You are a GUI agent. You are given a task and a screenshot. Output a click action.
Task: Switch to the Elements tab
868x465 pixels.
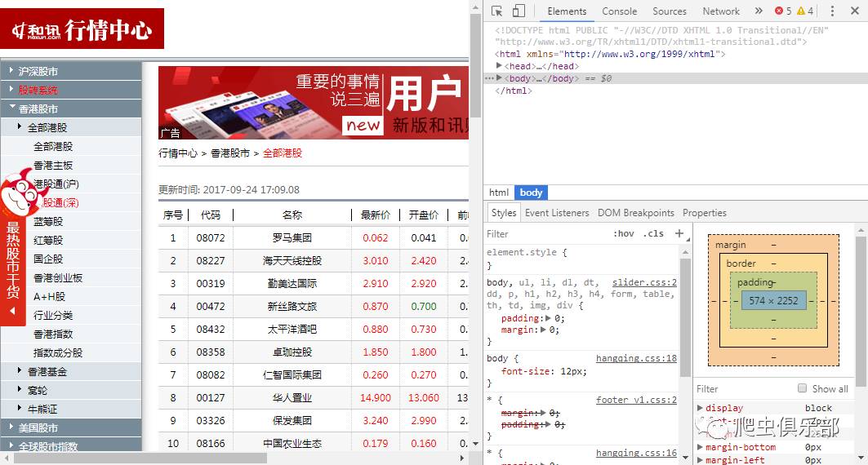[x=567, y=11]
